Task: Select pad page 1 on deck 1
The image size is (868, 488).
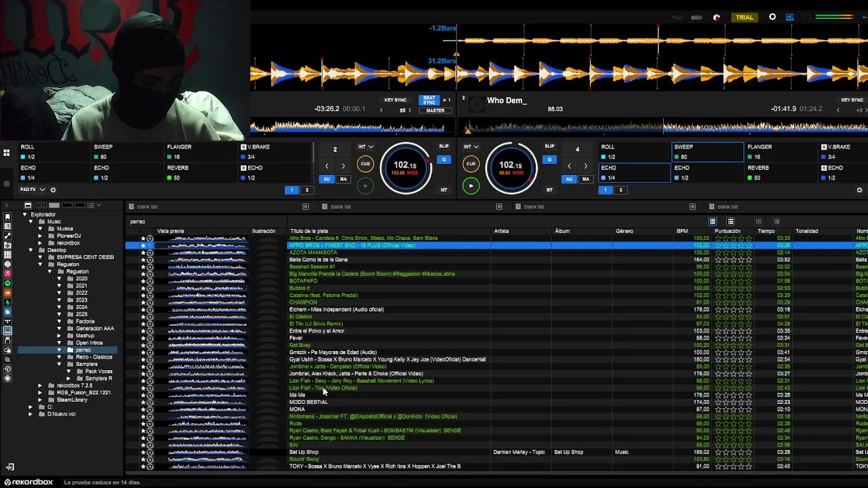Action: [292, 190]
